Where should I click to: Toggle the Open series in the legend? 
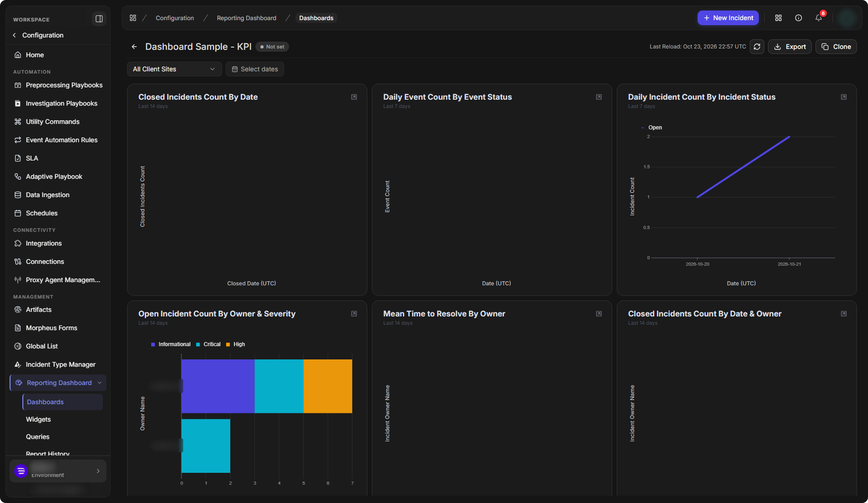pyautogui.click(x=652, y=128)
